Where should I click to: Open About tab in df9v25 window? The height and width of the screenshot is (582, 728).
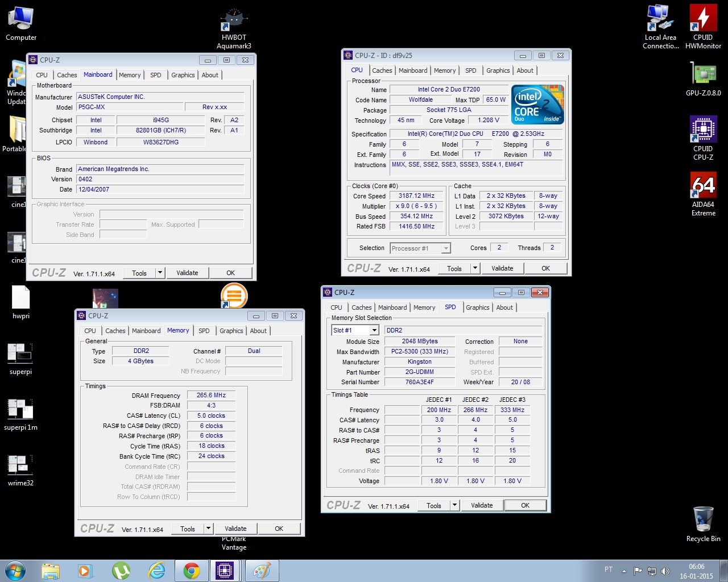(x=525, y=70)
